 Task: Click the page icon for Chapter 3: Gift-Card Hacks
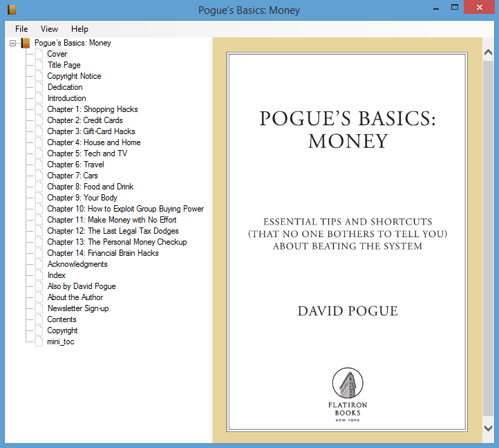tap(39, 131)
